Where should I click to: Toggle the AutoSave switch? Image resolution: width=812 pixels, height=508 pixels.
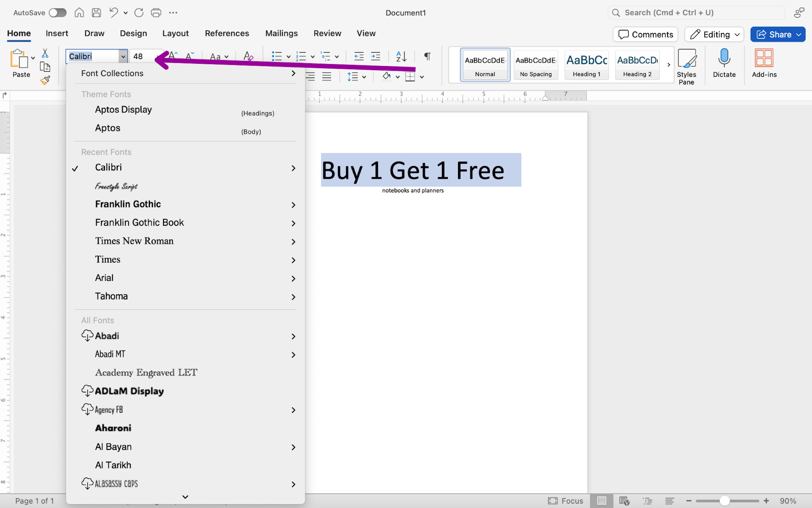click(x=57, y=13)
